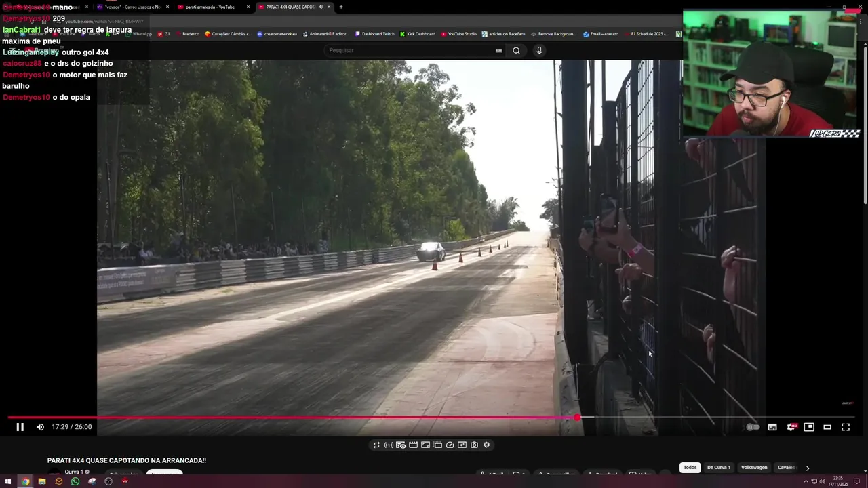Image resolution: width=868 pixels, height=488 pixels.
Task: Open Chrome from the taskbar
Action: click(x=25, y=481)
